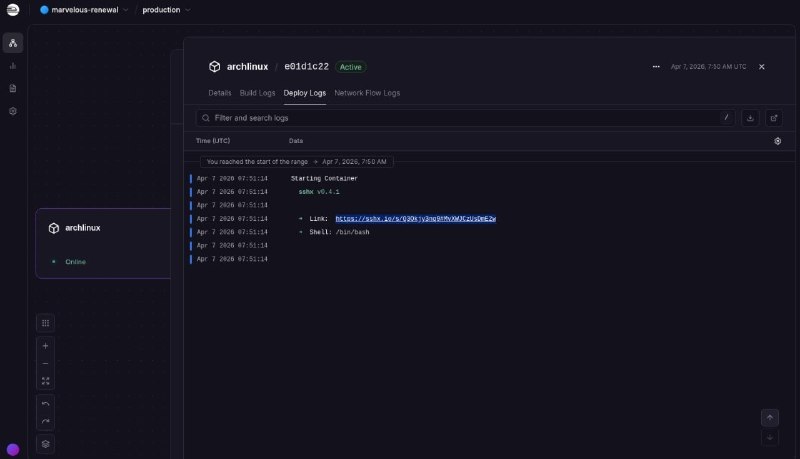The height and width of the screenshot is (459, 800).
Task: Switch to the Network Flow Logs tab
Action: pyautogui.click(x=367, y=93)
